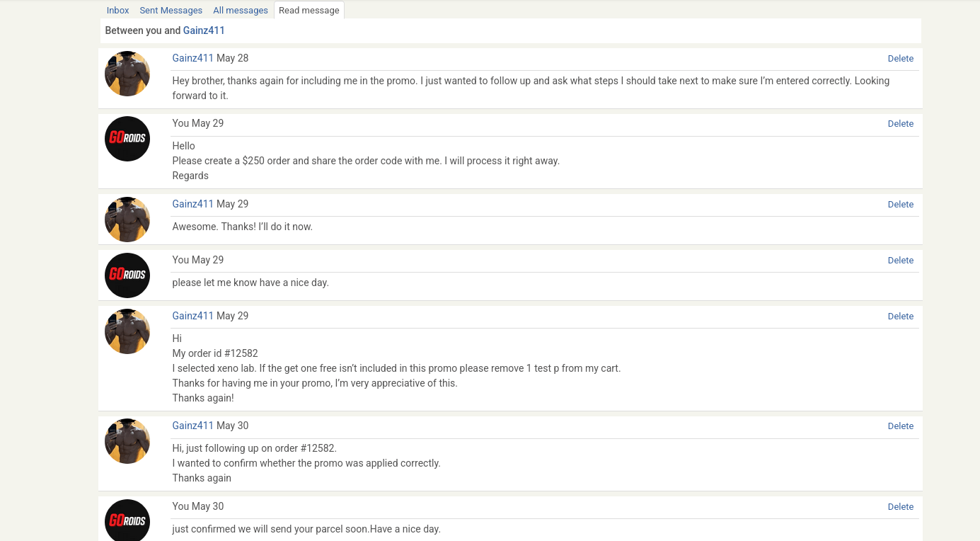Screen dimensions: 980x541
Task: Click GoRoids avatar on first May 29 reply
Action: [127, 139]
